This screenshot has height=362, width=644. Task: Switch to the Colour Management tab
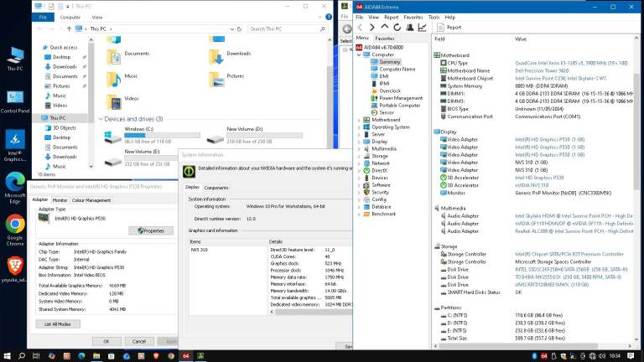91,200
